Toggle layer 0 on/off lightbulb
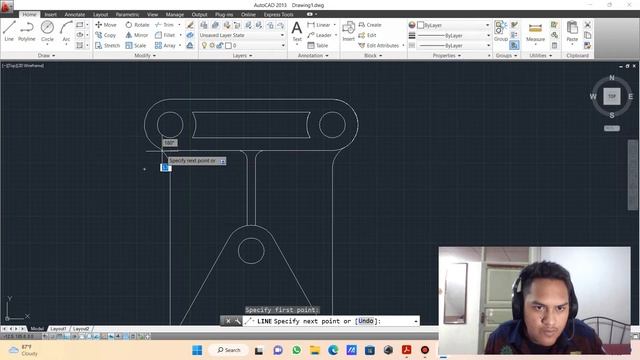Viewport: 640px width, 360px height. pyautogui.click(x=204, y=45)
